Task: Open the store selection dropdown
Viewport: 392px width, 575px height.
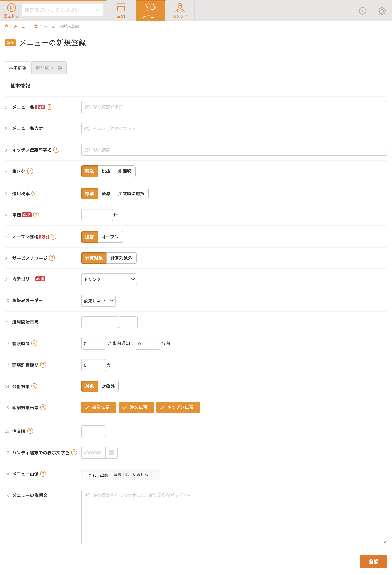Action: (62, 10)
